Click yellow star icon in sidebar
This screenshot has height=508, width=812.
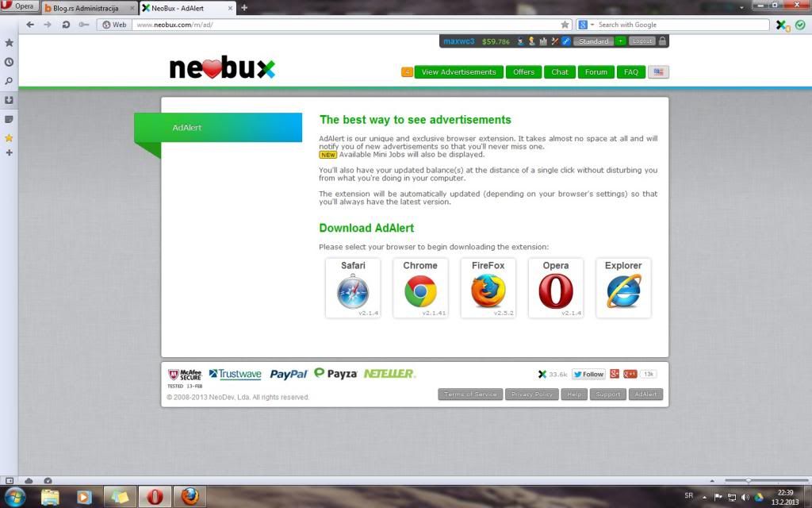coord(9,138)
